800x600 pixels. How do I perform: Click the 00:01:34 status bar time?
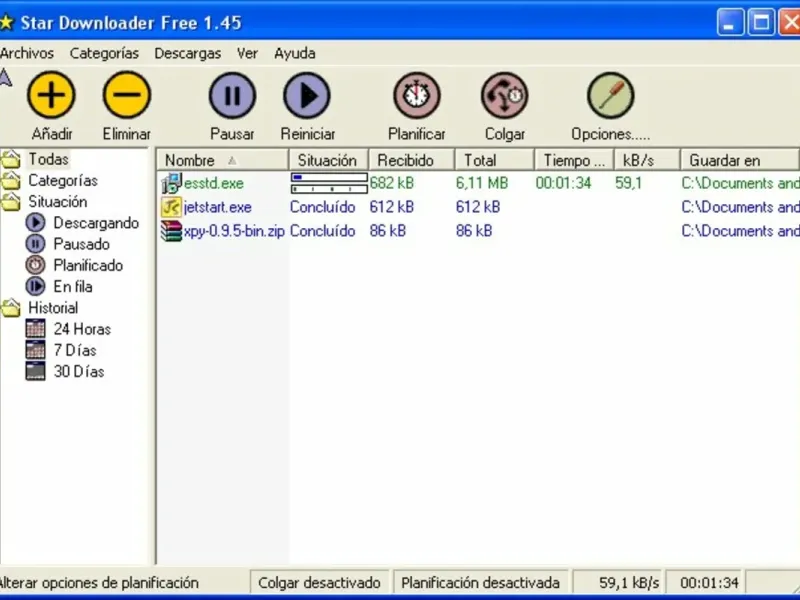click(705, 583)
